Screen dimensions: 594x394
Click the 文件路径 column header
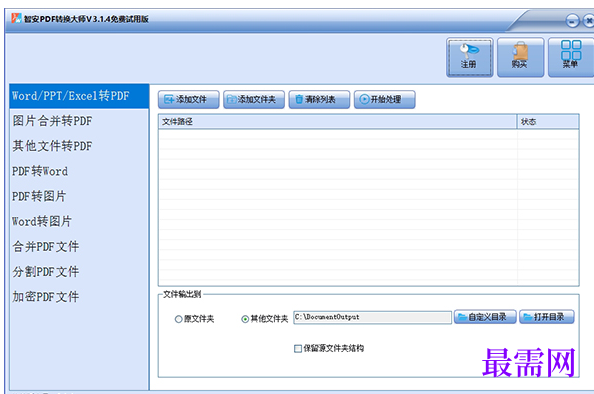click(x=338, y=122)
